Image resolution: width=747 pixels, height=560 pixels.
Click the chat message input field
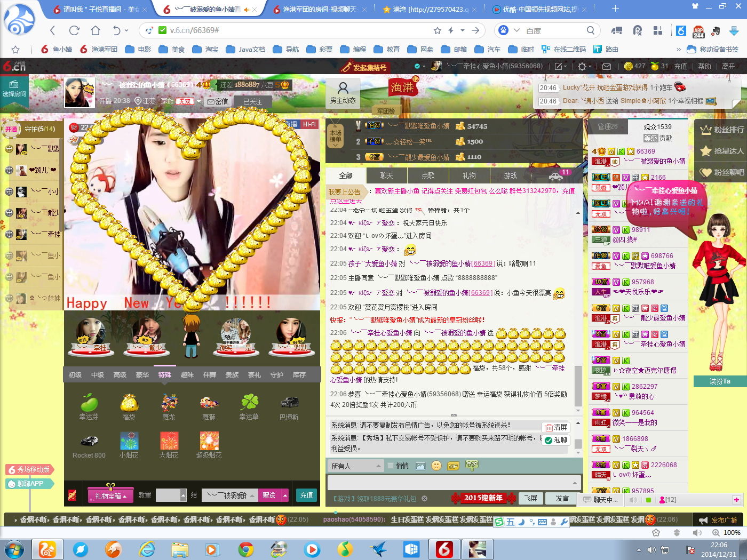coord(455,483)
